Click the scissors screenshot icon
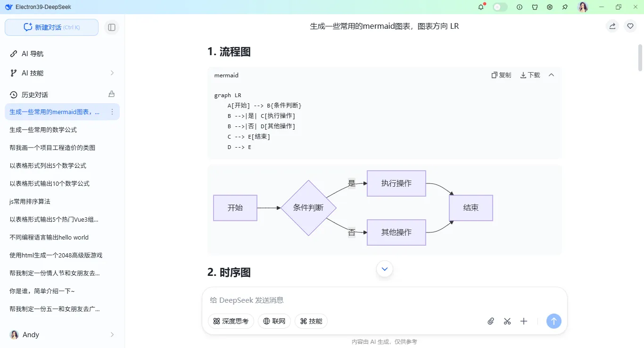644x348 pixels. 507,321
